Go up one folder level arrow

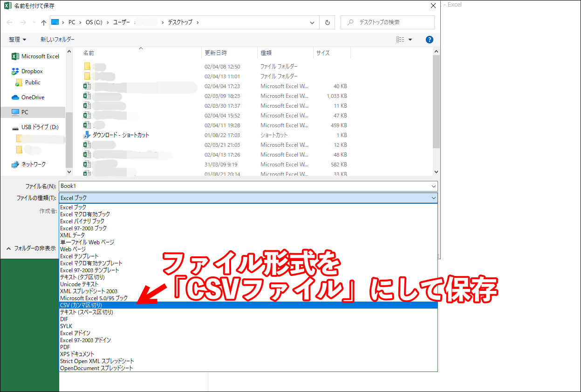click(43, 22)
